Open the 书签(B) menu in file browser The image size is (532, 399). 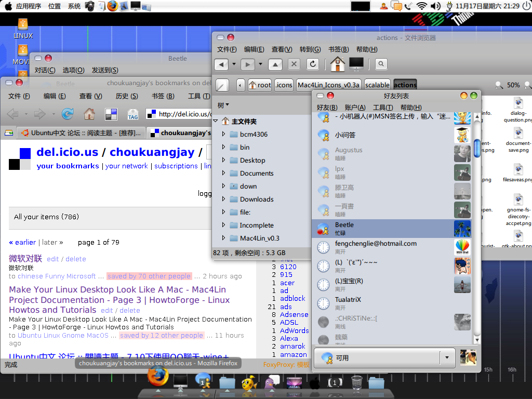point(338,49)
